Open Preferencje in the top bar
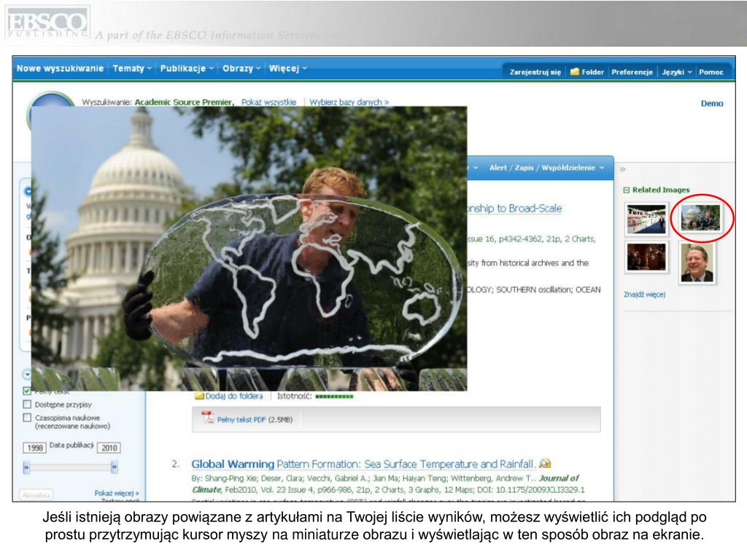Screen dimensions: 747x560 coord(632,72)
